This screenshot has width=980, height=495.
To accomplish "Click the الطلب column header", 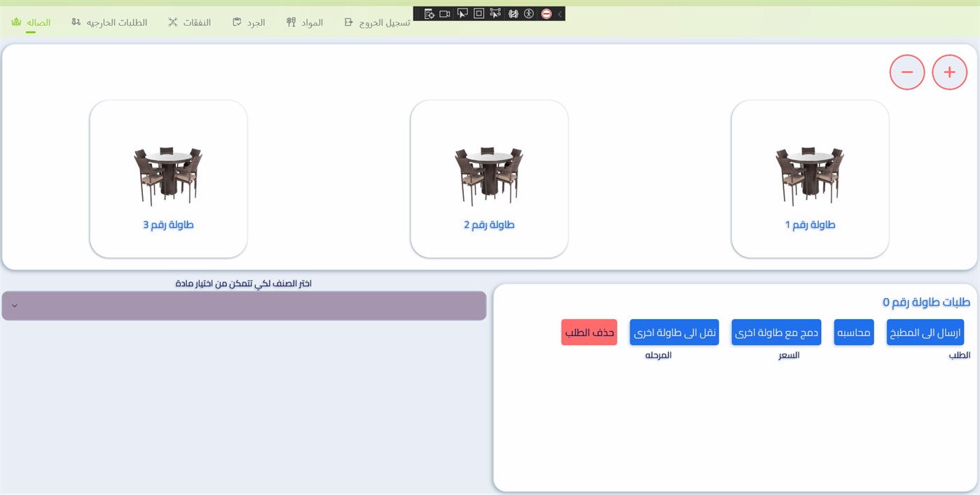I will click(x=960, y=355).
